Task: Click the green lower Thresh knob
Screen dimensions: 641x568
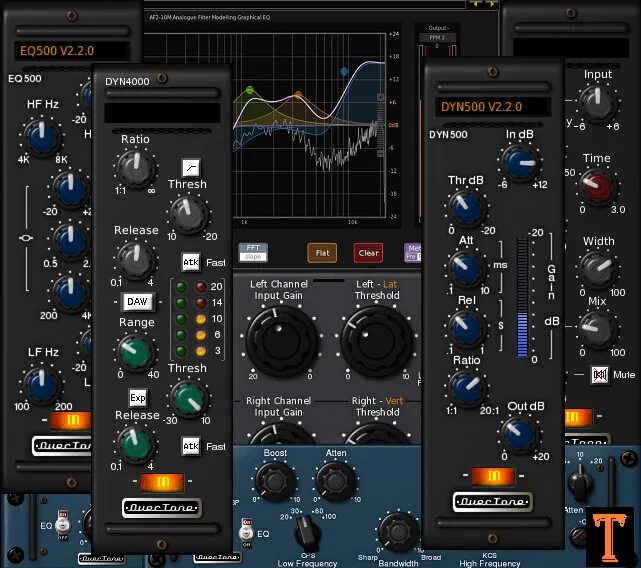Action: [188, 398]
